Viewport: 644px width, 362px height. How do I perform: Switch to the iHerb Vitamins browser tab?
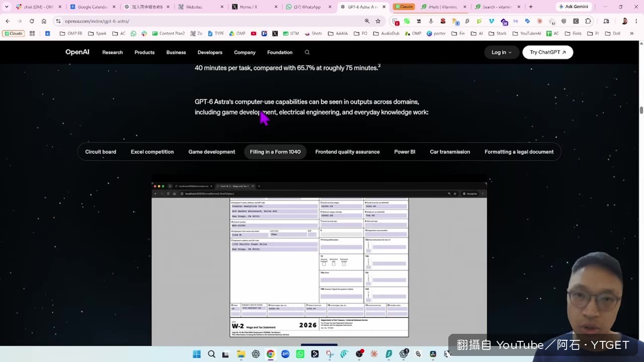point(444,7)
